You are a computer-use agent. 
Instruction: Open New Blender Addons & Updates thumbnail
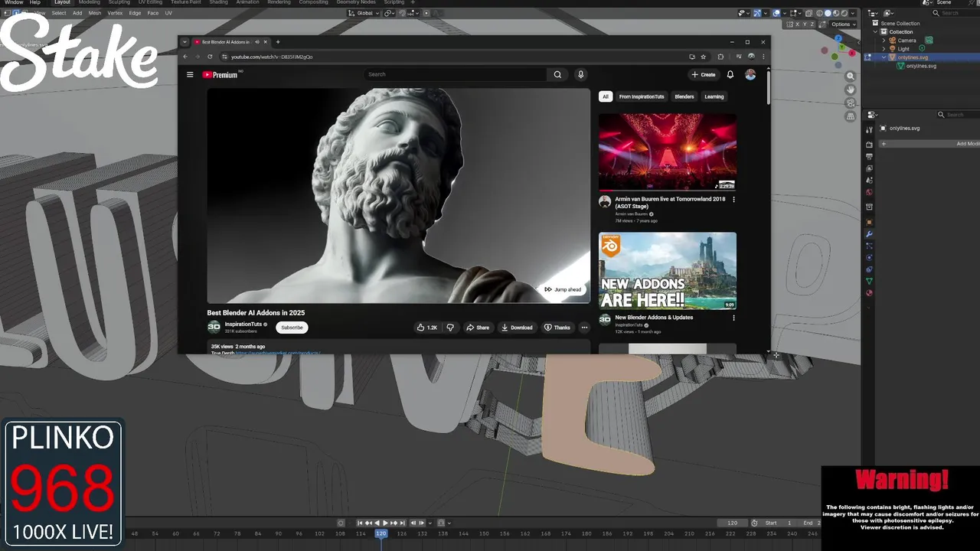point(668,271)
